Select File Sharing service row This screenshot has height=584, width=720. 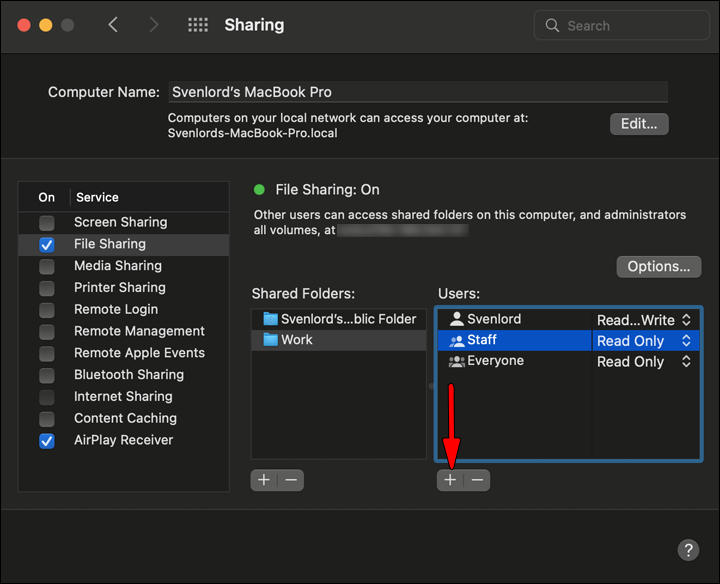click(x=124, y=244)
